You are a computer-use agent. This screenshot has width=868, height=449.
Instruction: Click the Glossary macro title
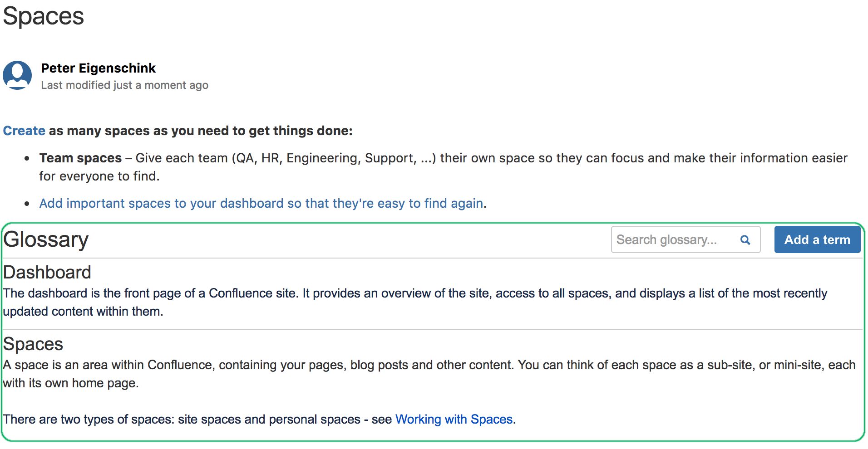click(x=45, y=239)
